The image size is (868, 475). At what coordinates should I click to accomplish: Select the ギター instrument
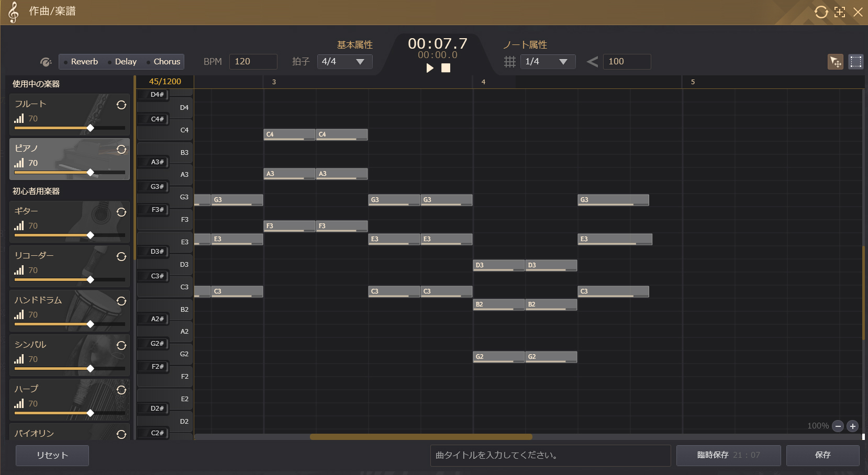70,222
